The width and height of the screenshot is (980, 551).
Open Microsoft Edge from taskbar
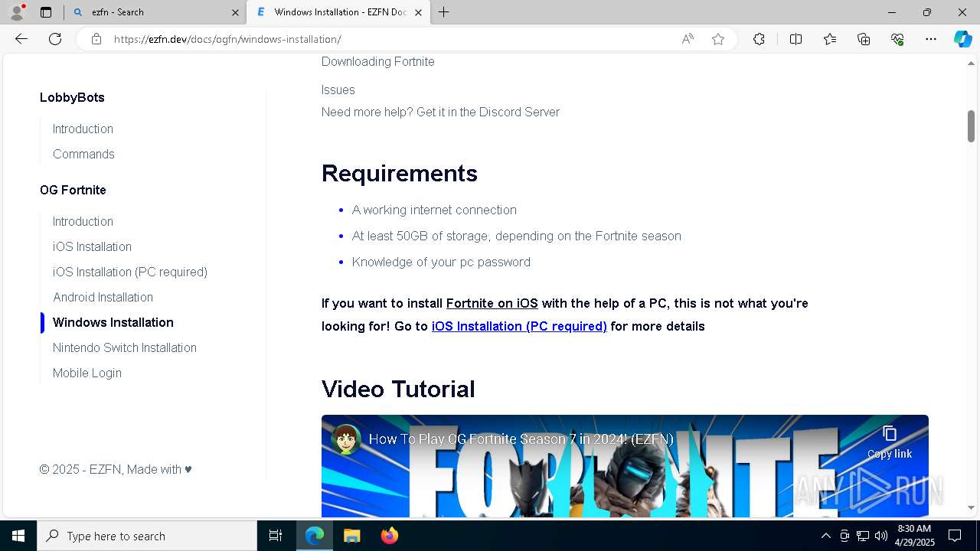pyautogui.click(x=315, y=536)
